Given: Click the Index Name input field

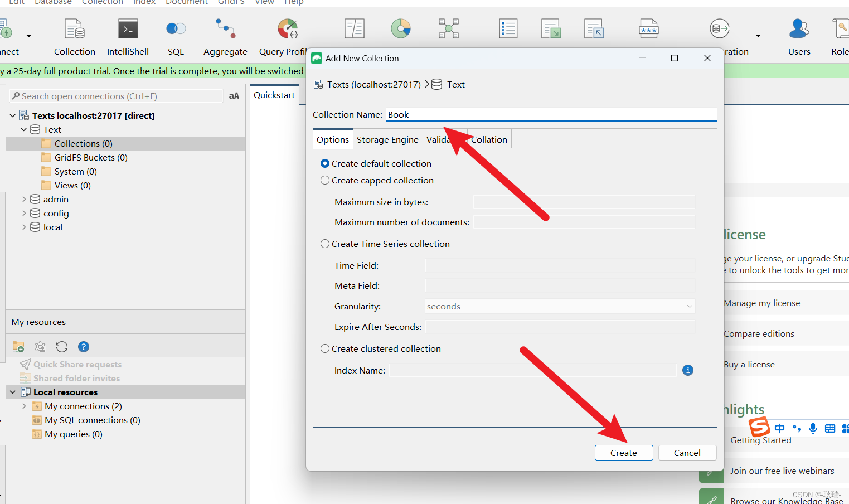Looking at the screenshot, I should pos(533,370).
